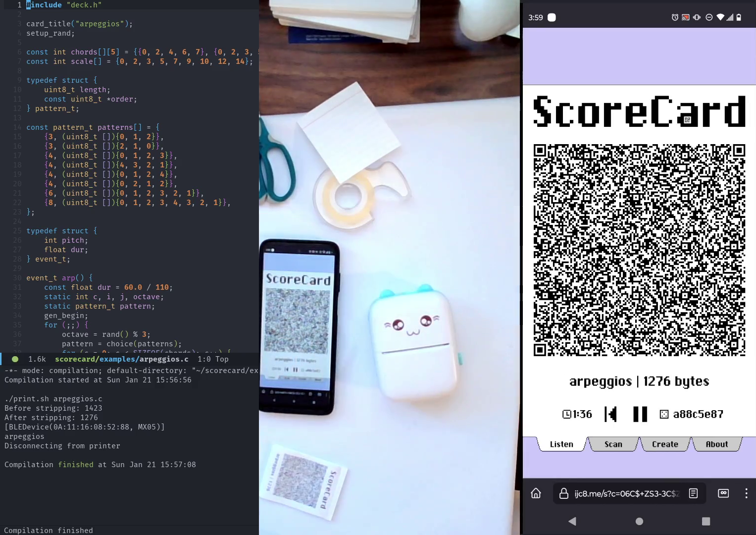Click the padlock site security icon

563,493
